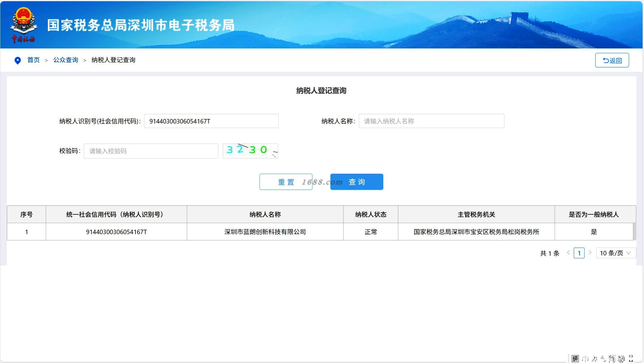Toggle IME half/full-width moon icon
Image resolution: width=644 pixels, height=363 pixels.
[594, 358]
